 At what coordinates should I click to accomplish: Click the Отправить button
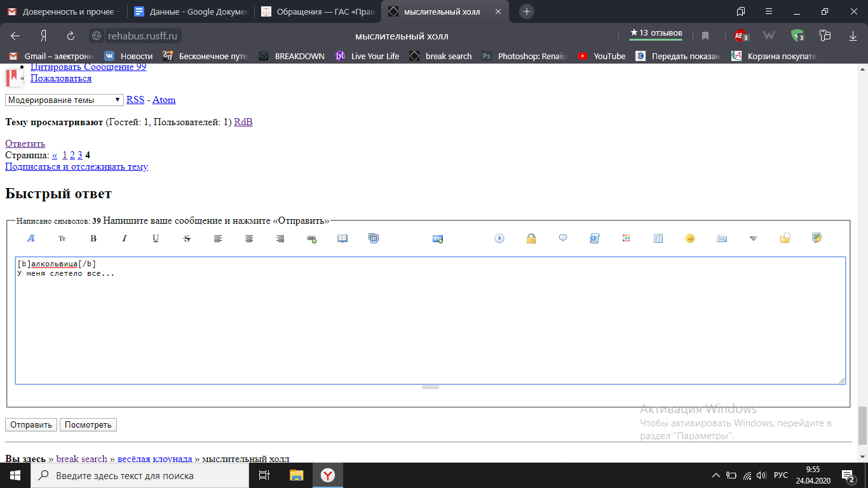(31, 425)
